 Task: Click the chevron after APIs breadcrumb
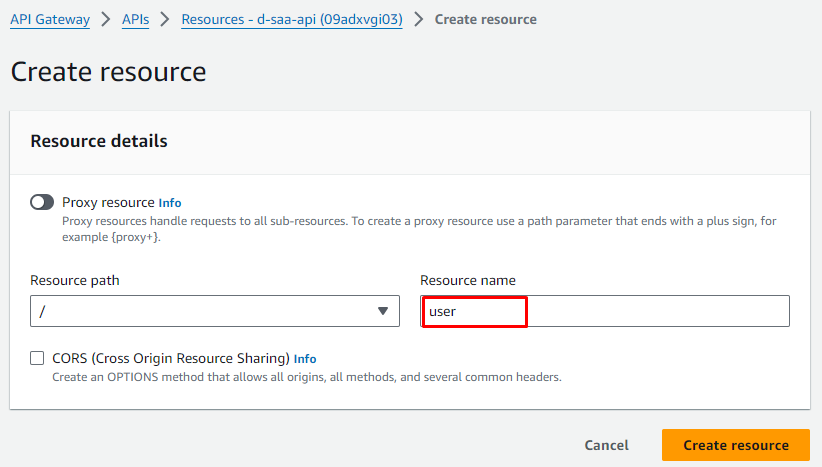(165, 19)
